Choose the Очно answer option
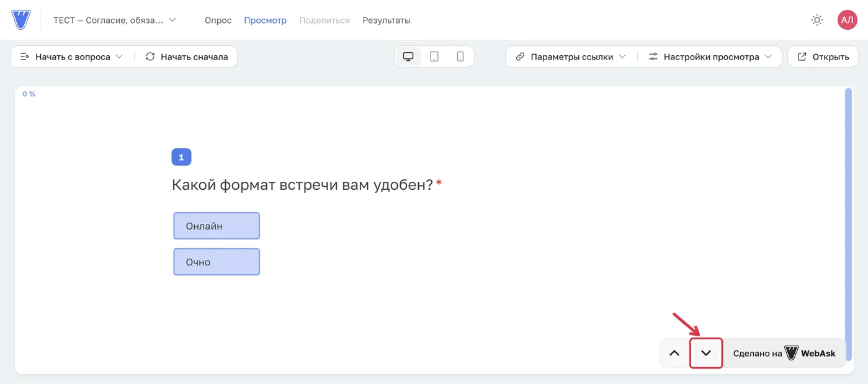This screenshot has width=868, height=384. point(217,262)
